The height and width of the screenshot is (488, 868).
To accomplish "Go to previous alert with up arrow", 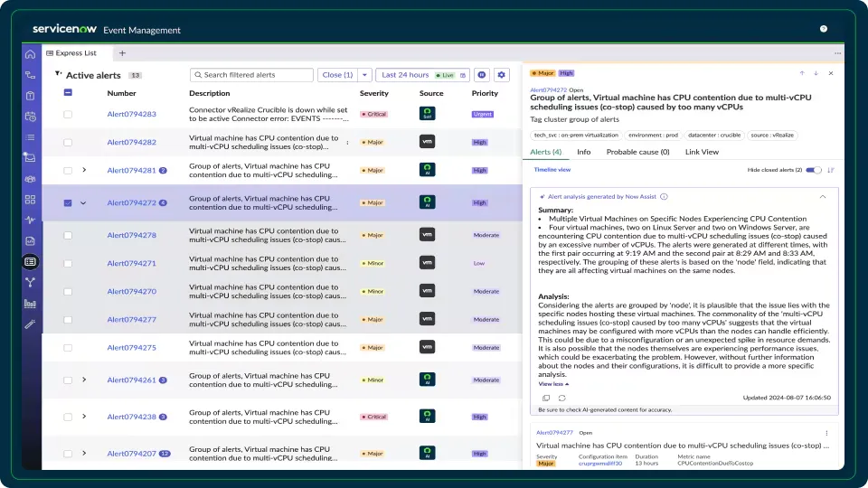I will pyautogui.click(x=802, y=73).
